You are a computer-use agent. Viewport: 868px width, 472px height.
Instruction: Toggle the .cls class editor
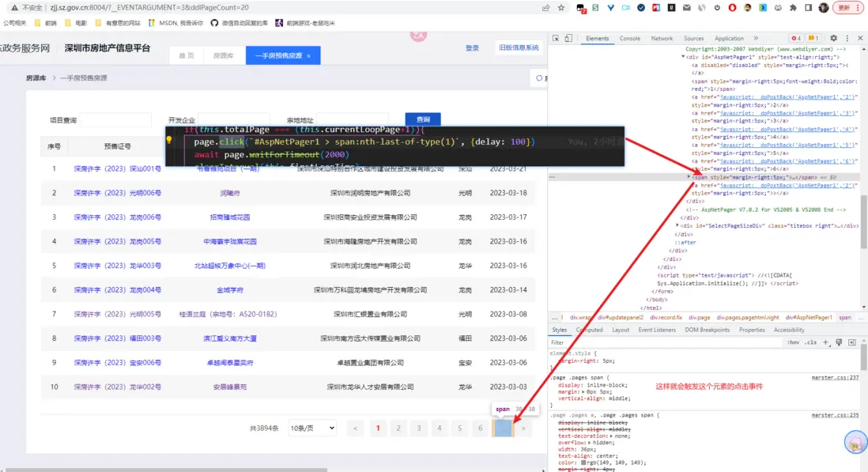[811, 342]
